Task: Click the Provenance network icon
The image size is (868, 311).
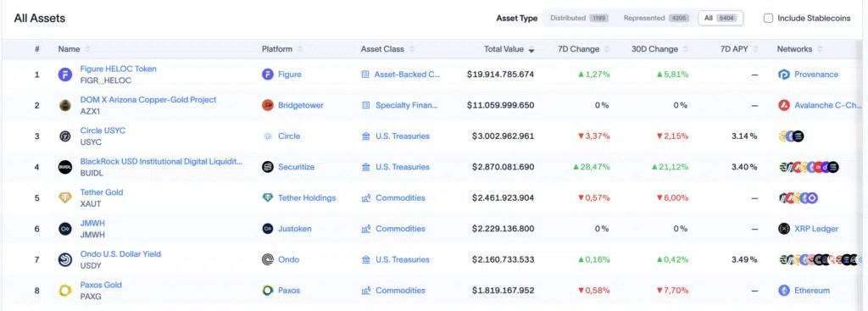Action: pyautogui.click(x=784, y=75)
